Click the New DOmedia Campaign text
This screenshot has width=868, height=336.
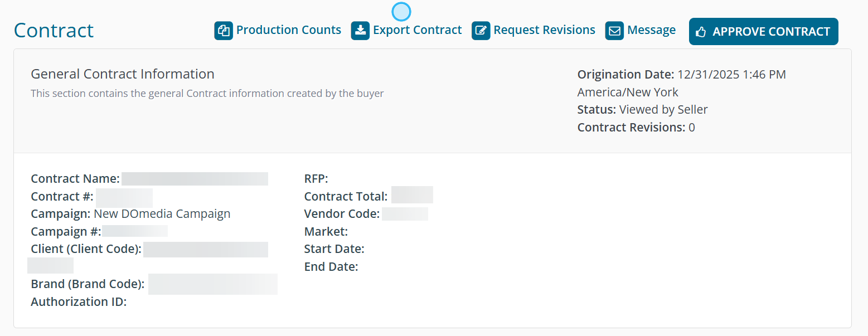coord(162,214)
